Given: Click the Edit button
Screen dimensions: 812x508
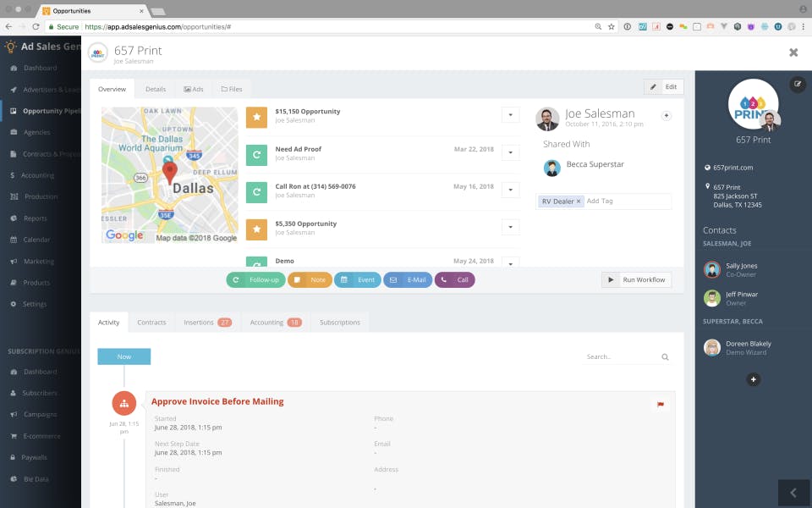Looking at the screenshot, I should 664,86.
